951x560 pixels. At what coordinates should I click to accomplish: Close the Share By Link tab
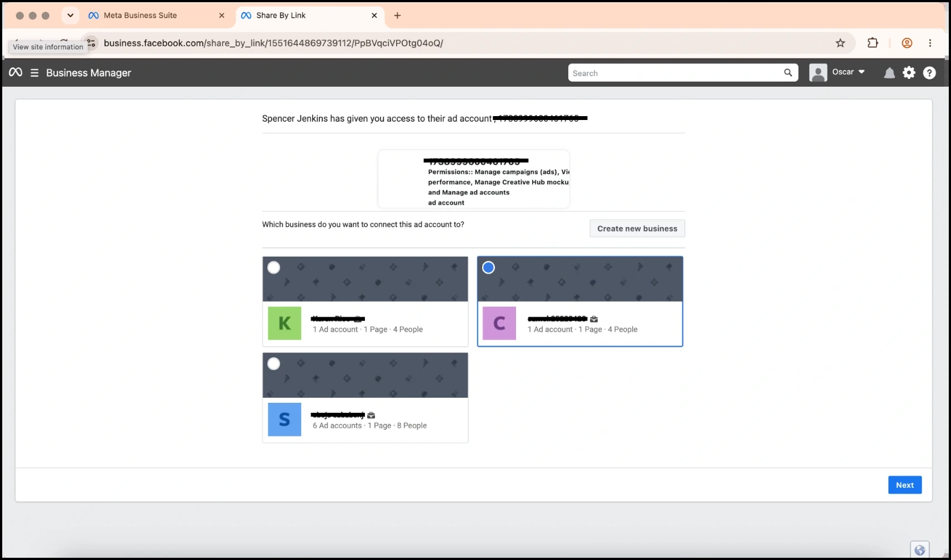pos(374,16)
